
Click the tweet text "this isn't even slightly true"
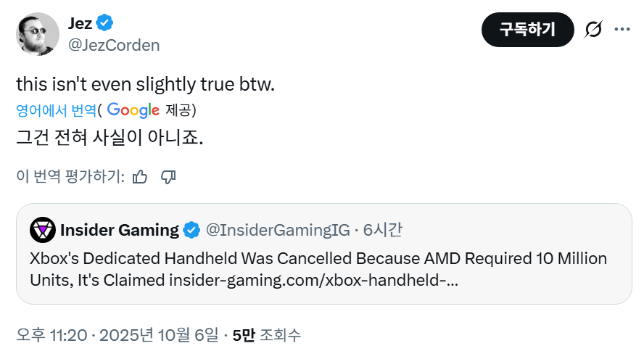146,84
